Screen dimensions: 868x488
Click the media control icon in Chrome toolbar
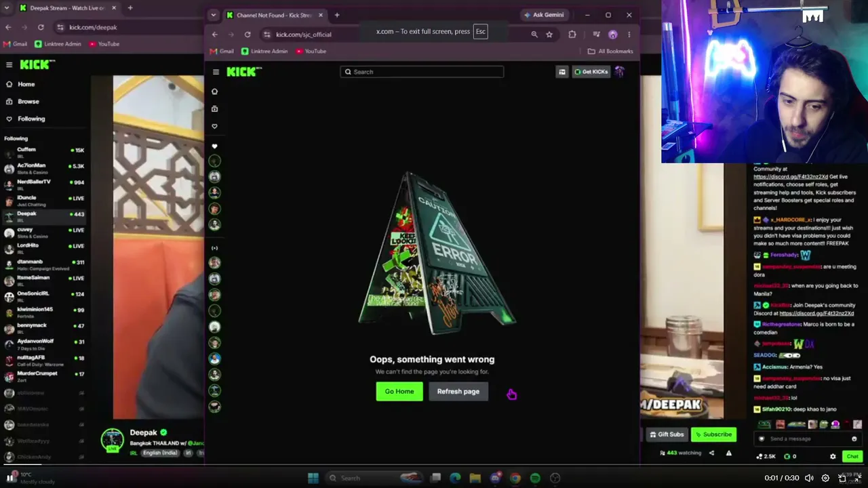[596, 35]
